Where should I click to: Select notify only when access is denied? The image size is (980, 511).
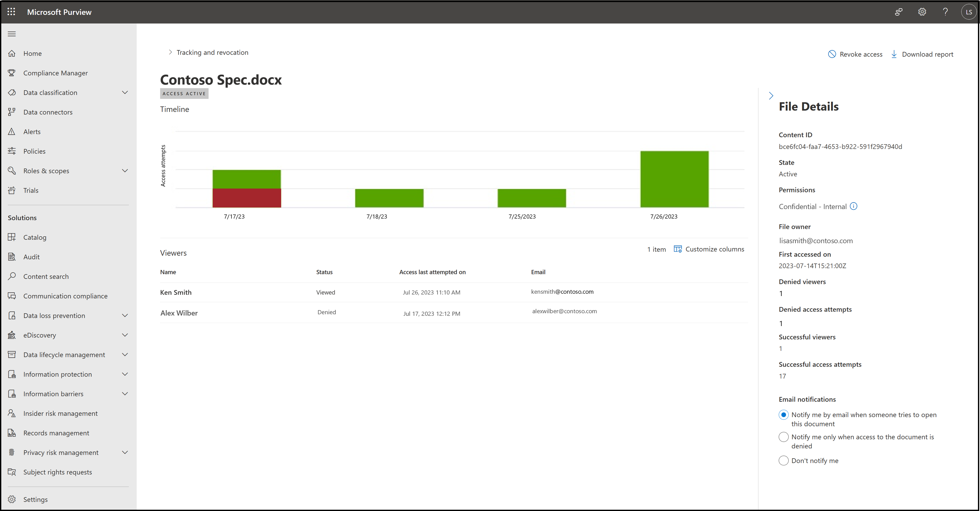click(x=783, y=436)
